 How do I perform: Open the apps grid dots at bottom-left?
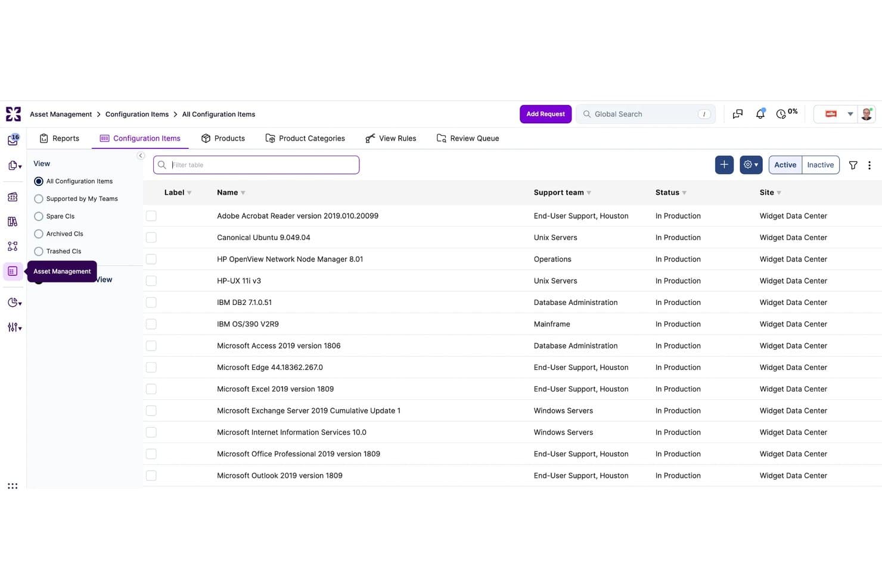[x=13, y=486]
